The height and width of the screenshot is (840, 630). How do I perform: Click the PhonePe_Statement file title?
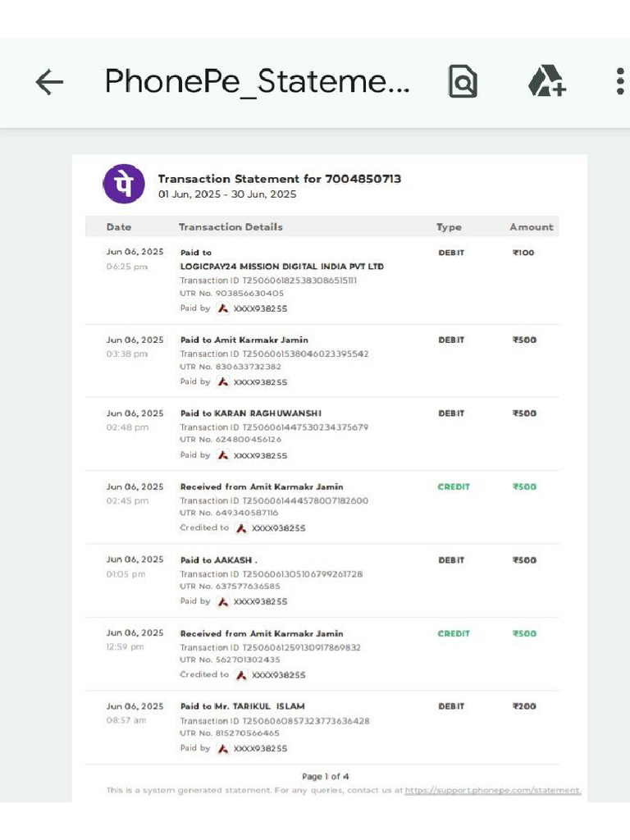pos(257,82)
